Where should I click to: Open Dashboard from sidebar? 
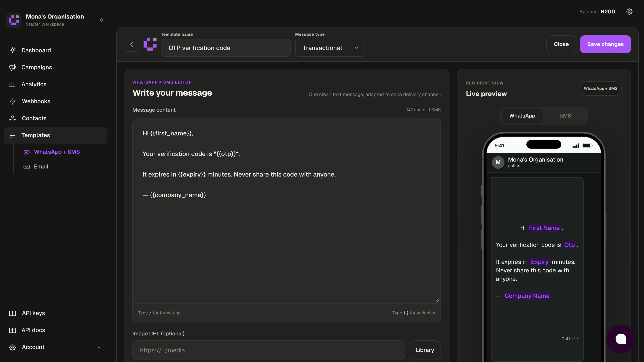[55, 50]
